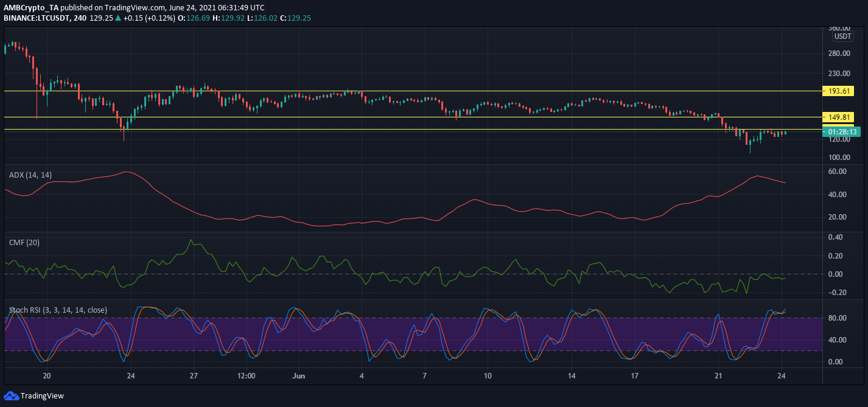868x407 pixels.
Task: Click the Jun label on the time axis
Action: (x=298, y=375)
